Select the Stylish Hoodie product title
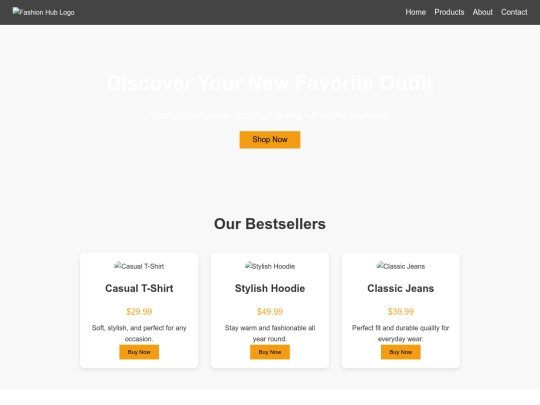The height and width of the screenshot is (405, 540). click(270, 288)
